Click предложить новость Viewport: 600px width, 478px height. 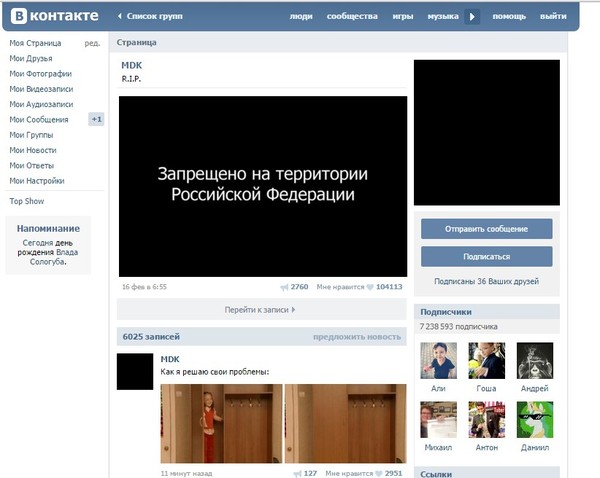tap(357, 337)
